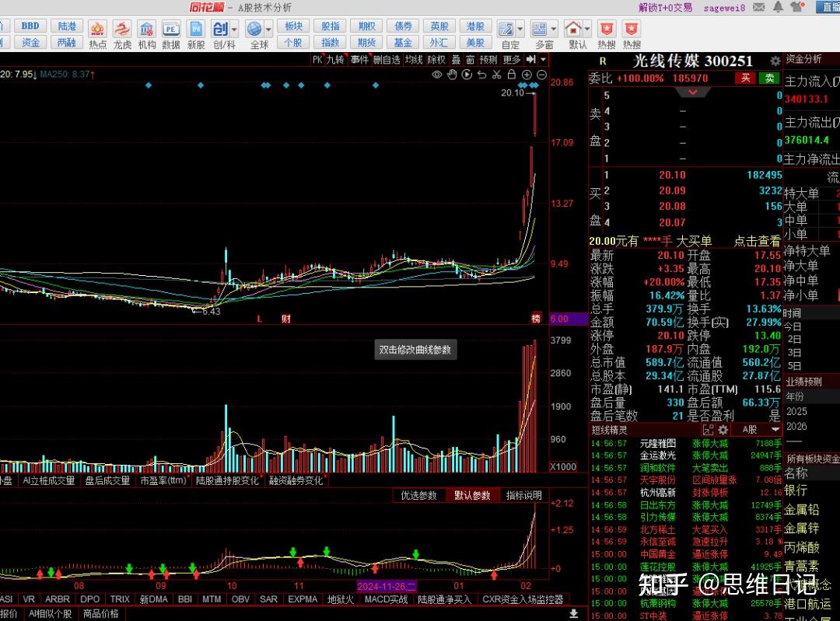Open the chart toolbar dropdown triangle

(543, 59)
